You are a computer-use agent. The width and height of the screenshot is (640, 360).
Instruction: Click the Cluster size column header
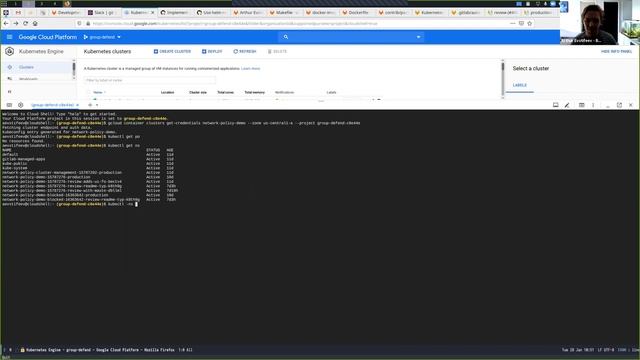click(x=198, y=93)
